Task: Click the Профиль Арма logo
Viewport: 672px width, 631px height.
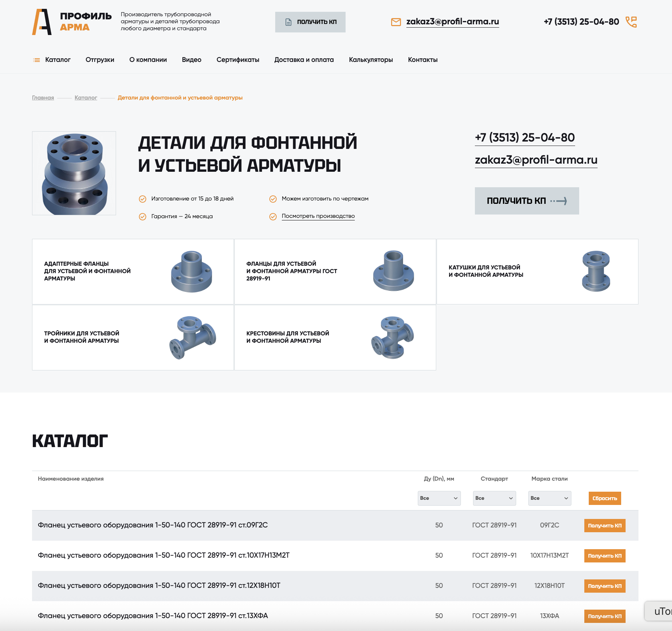Action: pyautogui.click(x=72, y=22)
